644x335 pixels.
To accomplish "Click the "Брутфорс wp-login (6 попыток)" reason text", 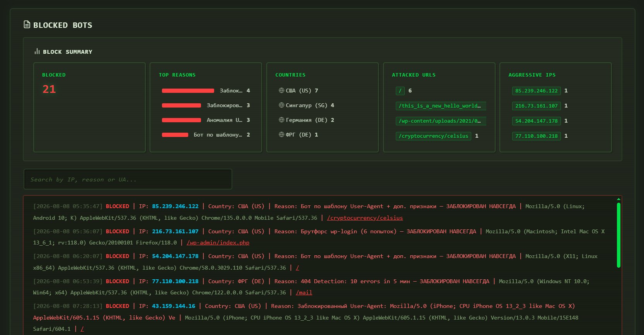I will click(349, 231).
